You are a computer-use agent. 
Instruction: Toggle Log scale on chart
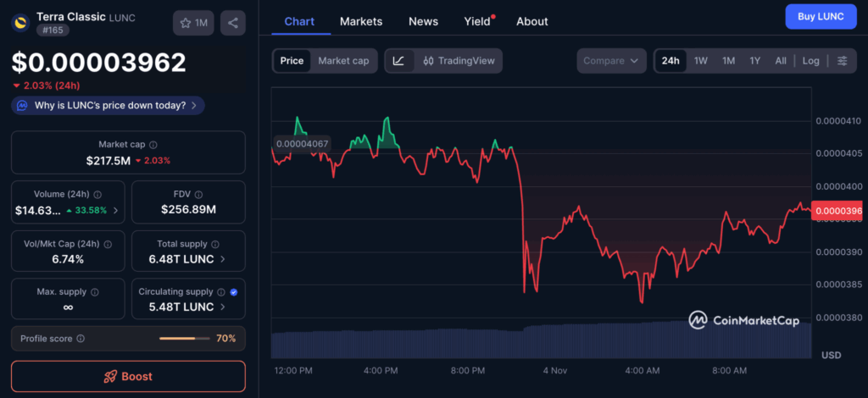[811, 61]
